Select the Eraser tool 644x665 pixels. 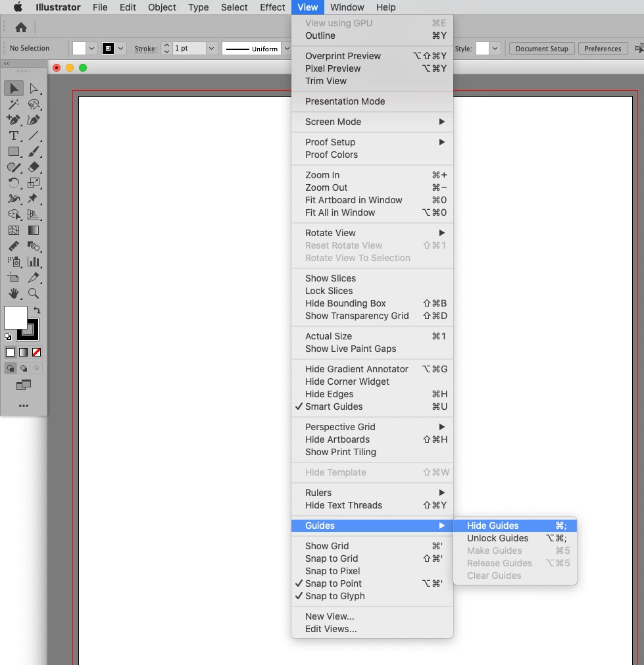34,167
